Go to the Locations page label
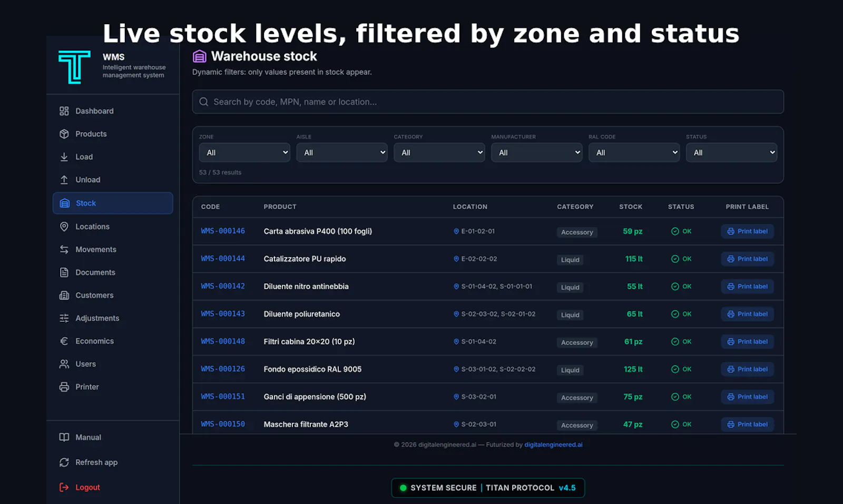This screenshot has width=843, height=504. click(92, 226)
